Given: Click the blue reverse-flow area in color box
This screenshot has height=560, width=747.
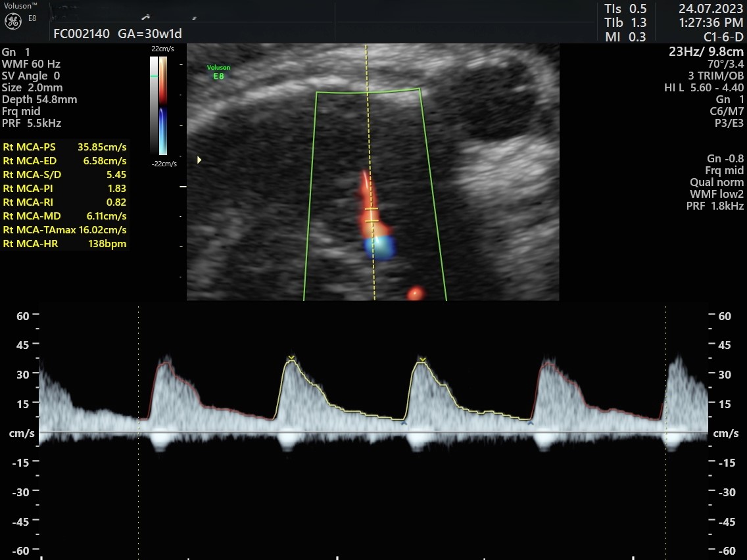Looking at the screenshot, I should click(x=381, y=246).
